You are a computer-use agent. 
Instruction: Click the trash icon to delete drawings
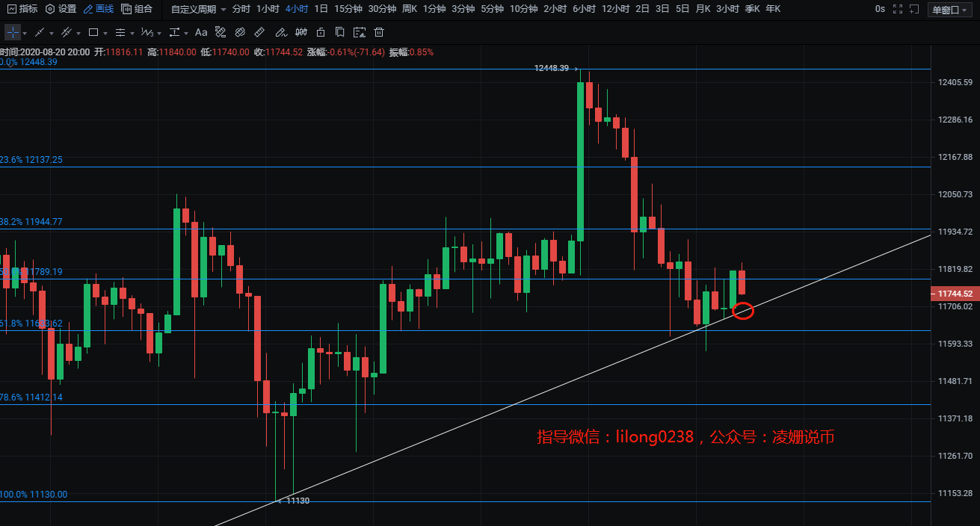tap(379, 33)
